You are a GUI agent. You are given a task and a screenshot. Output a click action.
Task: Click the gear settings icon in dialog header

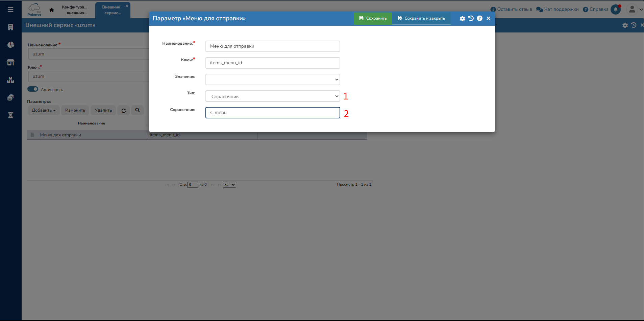pos(462,19)
